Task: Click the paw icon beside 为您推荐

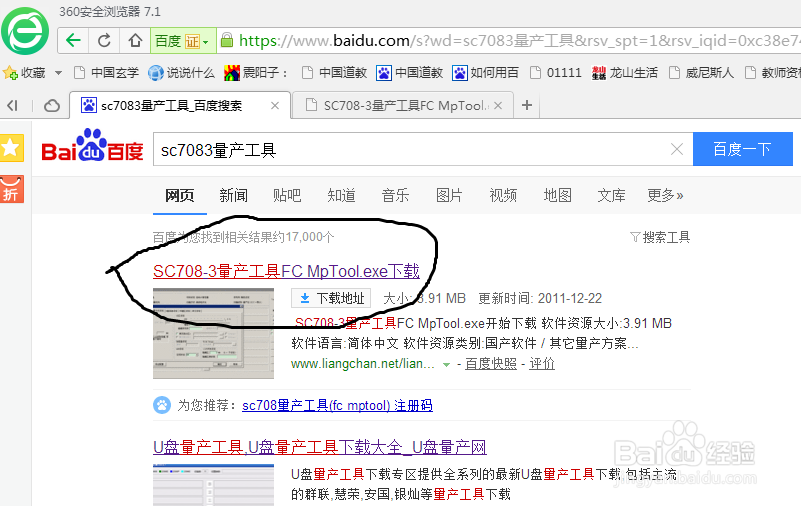Action: 162,405
